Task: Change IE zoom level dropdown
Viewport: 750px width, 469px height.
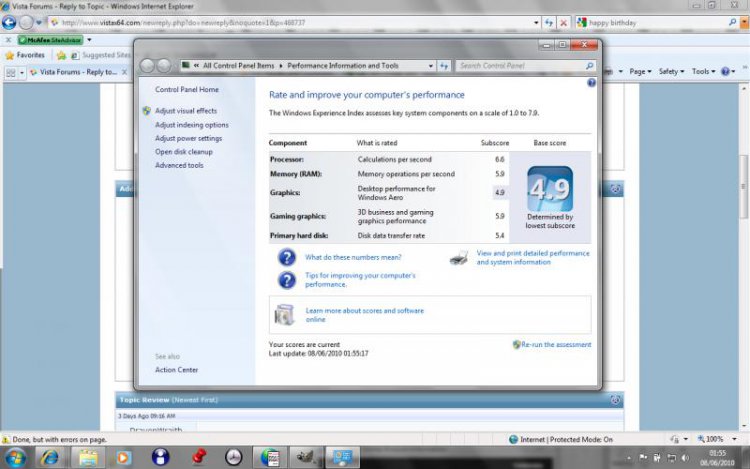Action: 734,439
